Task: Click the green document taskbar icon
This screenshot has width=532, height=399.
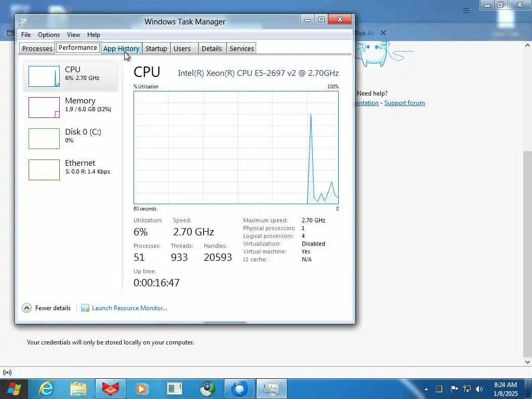Action: [175, 389]
